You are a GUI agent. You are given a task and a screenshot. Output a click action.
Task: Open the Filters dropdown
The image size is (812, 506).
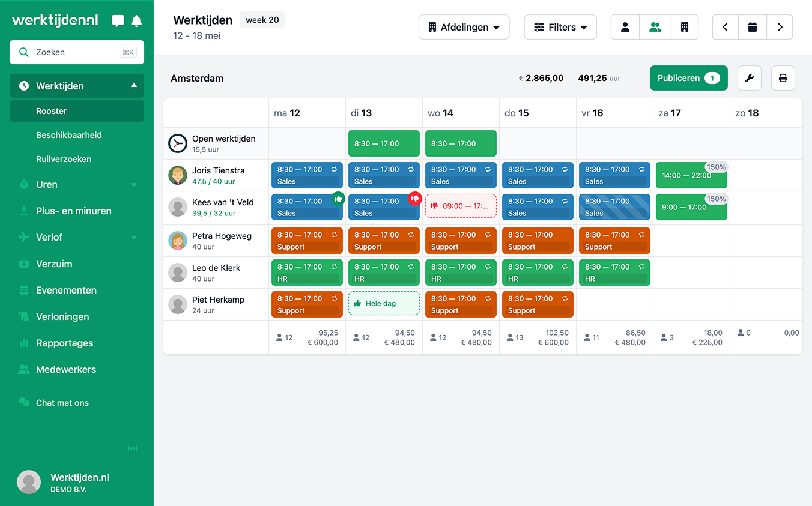pos(560,27)
